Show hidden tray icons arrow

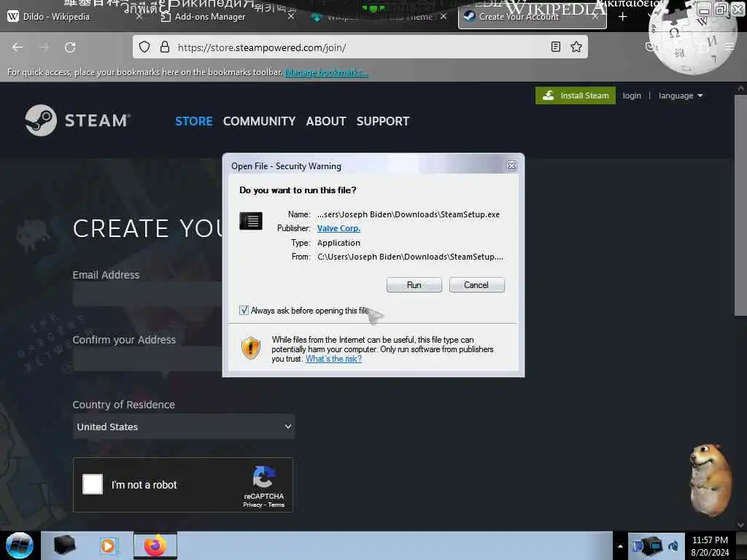point(620,546)
